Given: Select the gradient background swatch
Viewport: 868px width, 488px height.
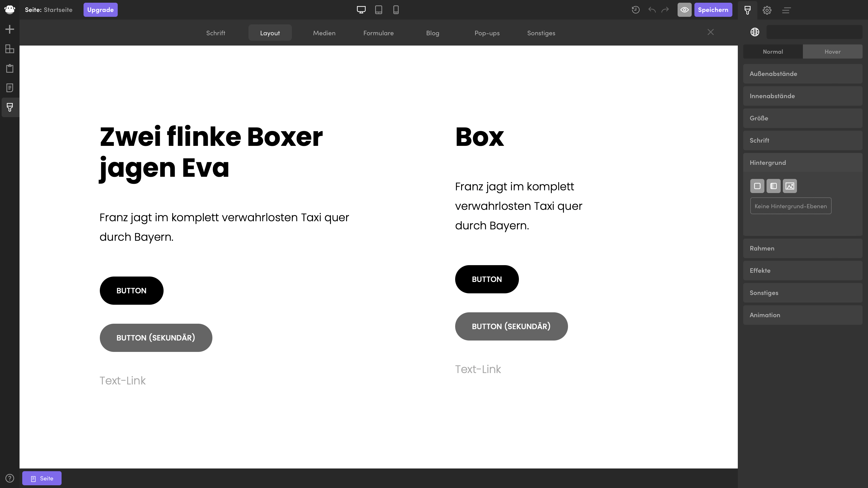Looking at the screenshot, I should point(774,186).
